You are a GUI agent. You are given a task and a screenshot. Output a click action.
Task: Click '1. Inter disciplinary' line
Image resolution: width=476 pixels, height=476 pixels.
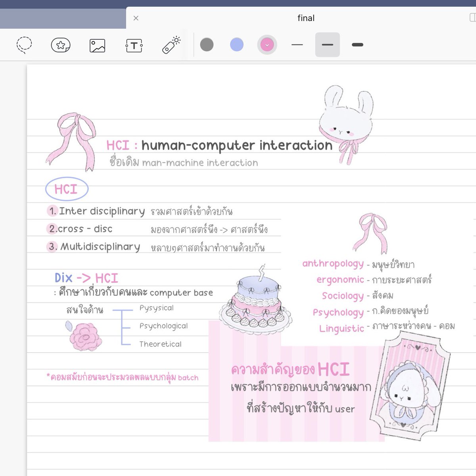tap(96, 211)
